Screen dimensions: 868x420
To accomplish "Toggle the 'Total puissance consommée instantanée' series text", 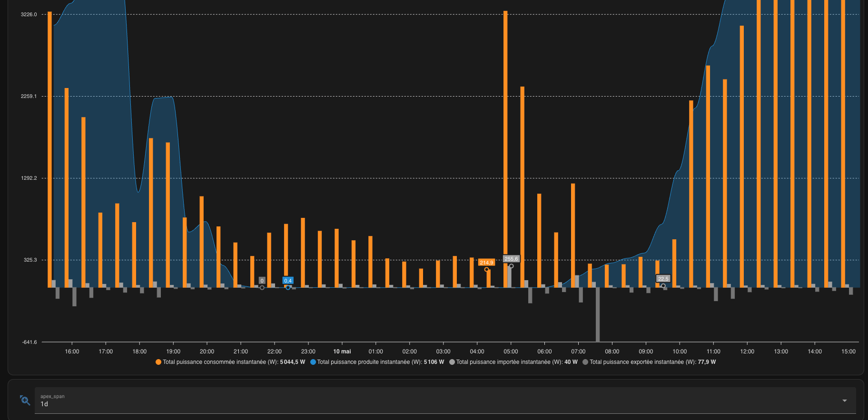I will 234,362.
